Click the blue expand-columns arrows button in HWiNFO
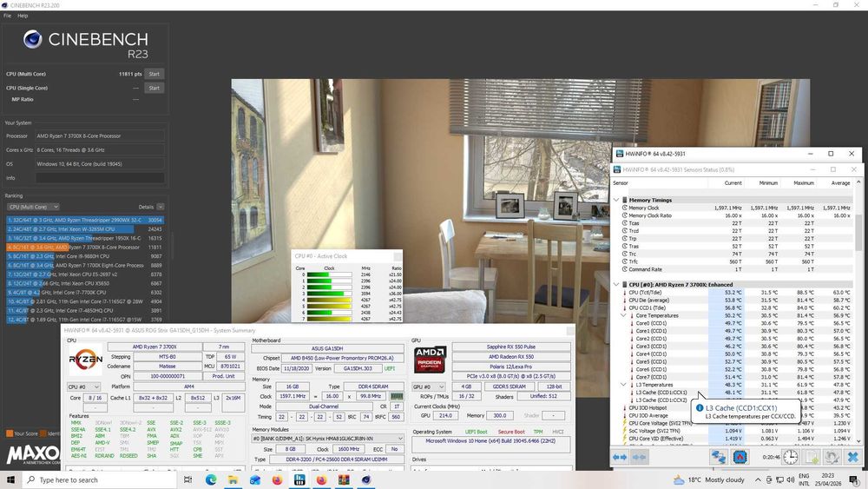Screen dimensions: 868x489 click(x=620, y=457)
